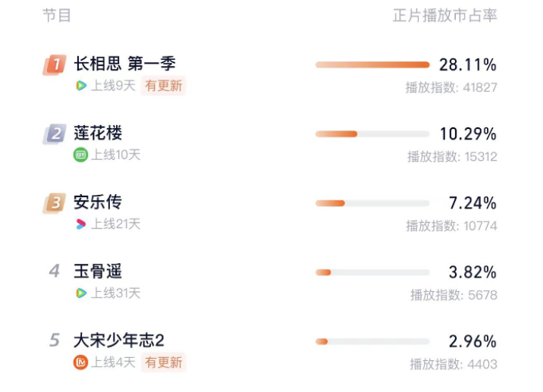This screenshot has height=392, width=543.
Task: Click the Tencent Video icon under 玉骨遥
Action: coord(81,293)
